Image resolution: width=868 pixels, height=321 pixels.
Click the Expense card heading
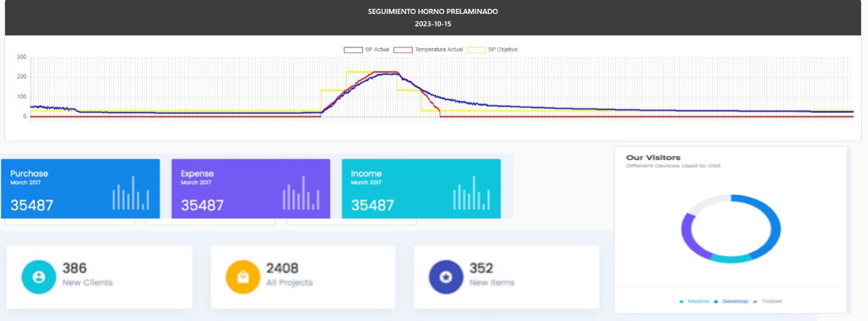(197, 173)
